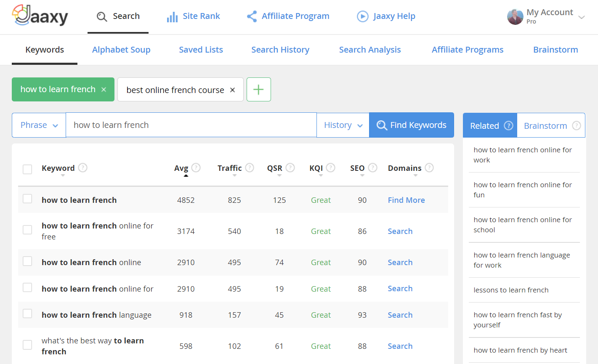Screen dimensions: 598x364
Task: Click the Related tab help icon
Action: pyautogui.click(x=509, y=125)
